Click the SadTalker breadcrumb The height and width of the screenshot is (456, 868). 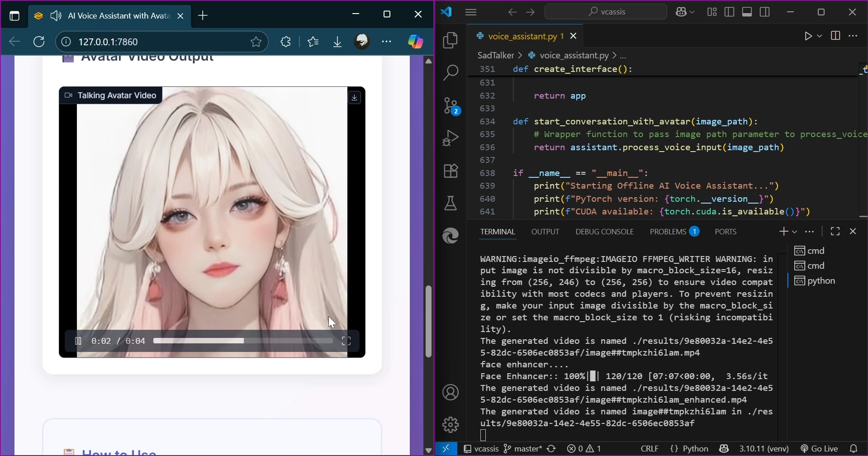point(496,56)
